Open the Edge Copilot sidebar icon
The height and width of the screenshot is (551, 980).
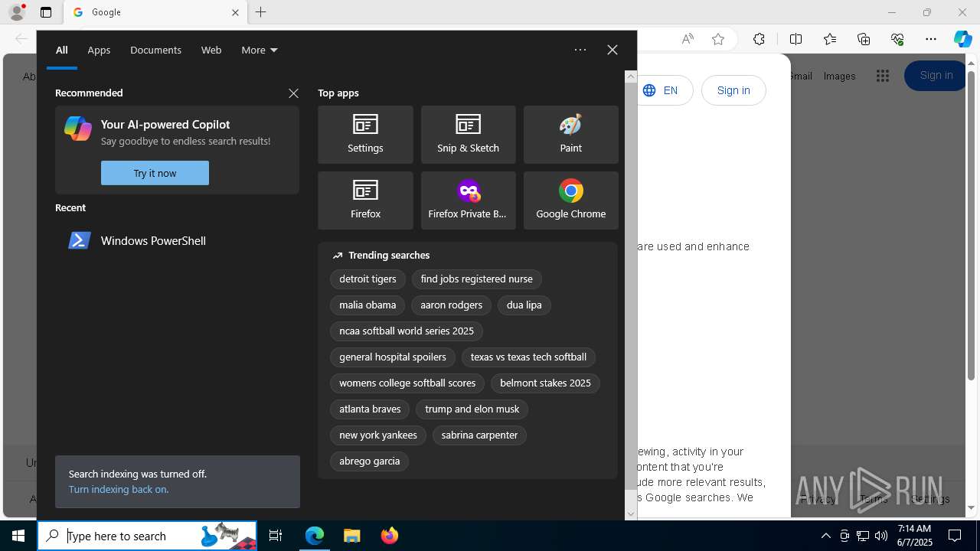click(962, 39)
